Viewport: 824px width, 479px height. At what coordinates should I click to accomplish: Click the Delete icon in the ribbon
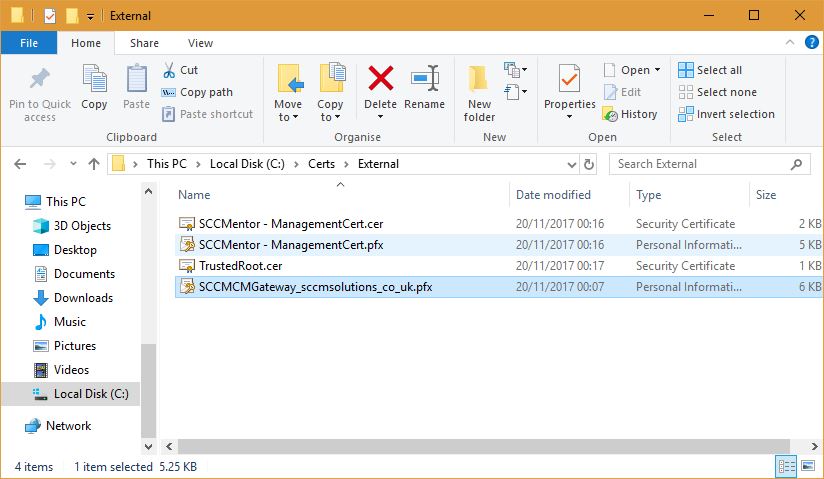[x=380, y=79]
